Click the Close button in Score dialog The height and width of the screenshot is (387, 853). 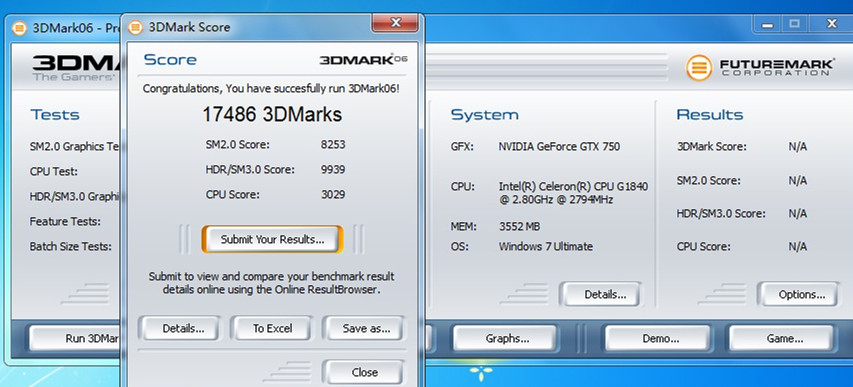(x=364, y=372)
